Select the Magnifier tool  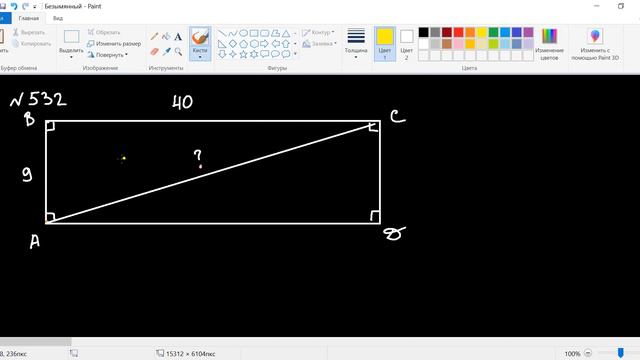(x=178, y=51)
